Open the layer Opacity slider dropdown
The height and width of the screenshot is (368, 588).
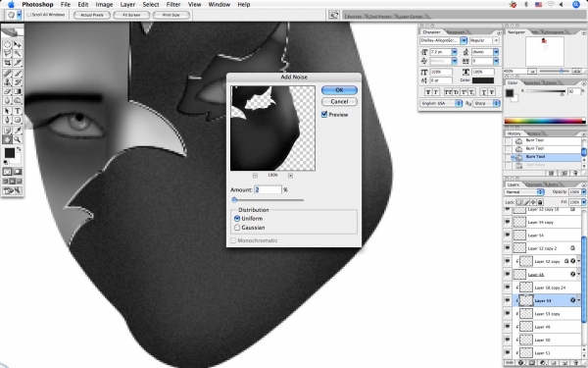(583, 192)
